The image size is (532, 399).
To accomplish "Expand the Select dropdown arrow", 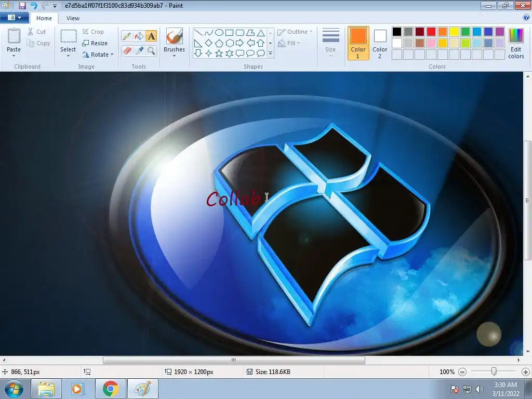I will point(68,56).
